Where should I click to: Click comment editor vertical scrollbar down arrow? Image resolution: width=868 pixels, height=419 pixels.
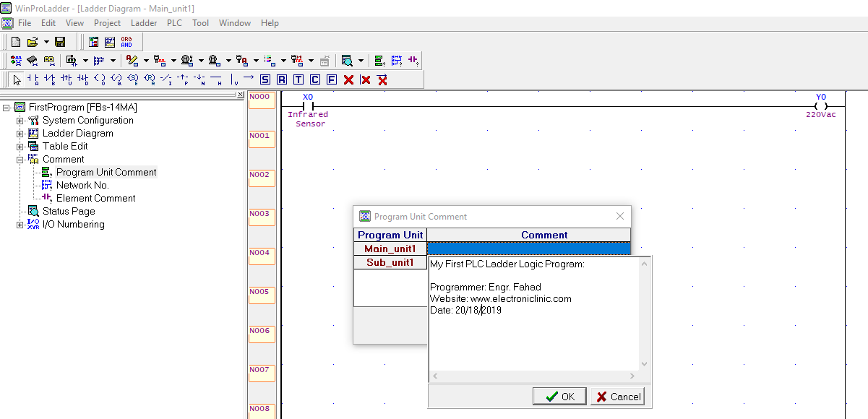click(x=645, y=364)
